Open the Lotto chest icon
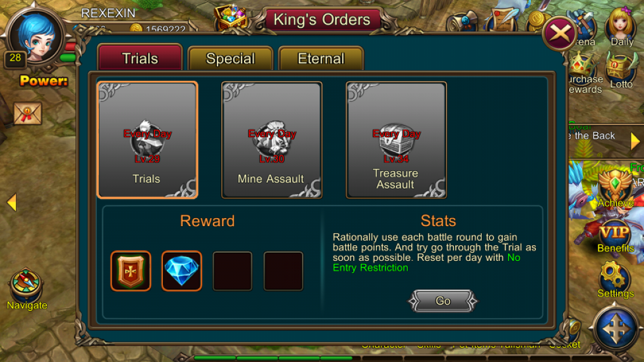The width and height of the screenshot is (644, 362). 621,71
